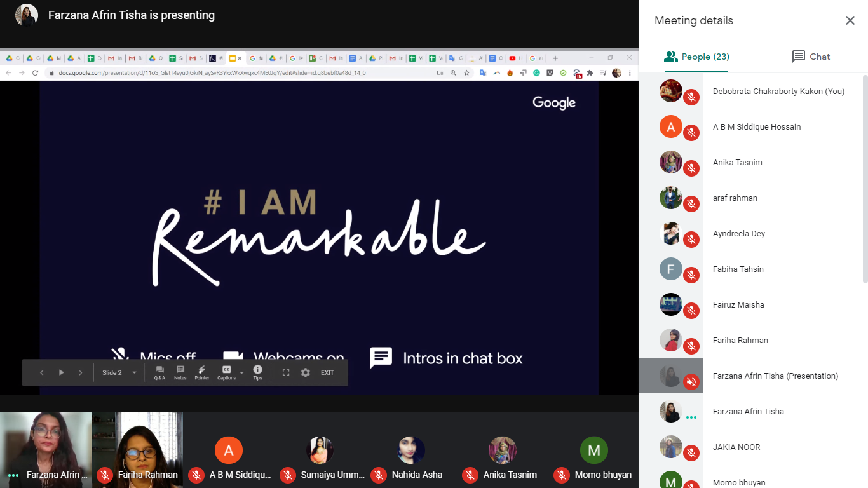Click the muted mic beside Fabiha Tahsin

point(691,274)
